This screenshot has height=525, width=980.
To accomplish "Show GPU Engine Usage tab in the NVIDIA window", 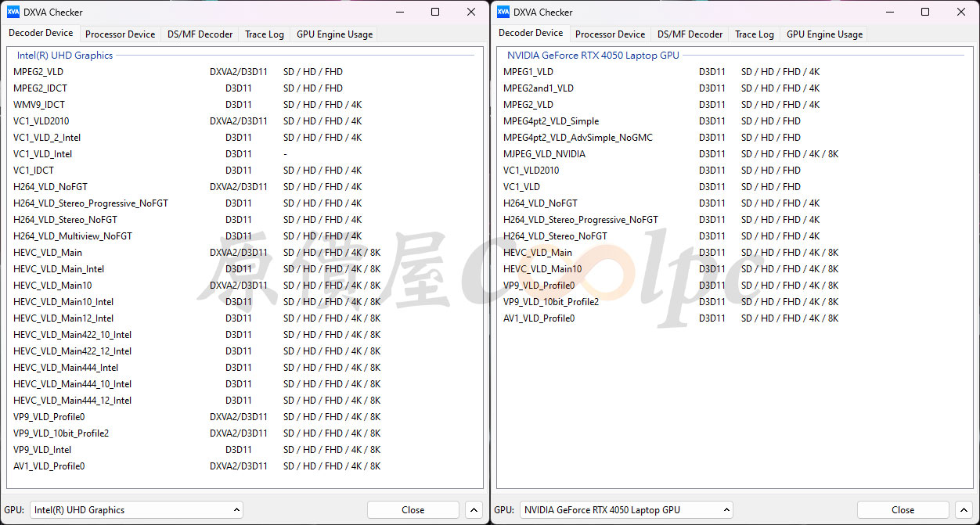I will (x=824, y=34).
